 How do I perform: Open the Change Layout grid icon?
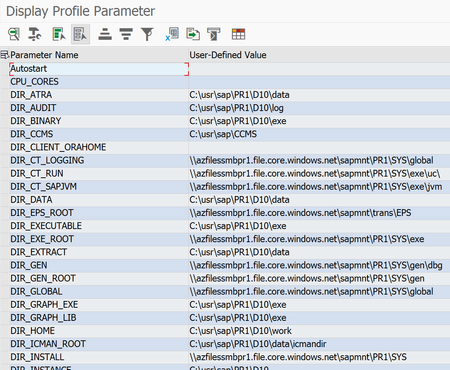(x=238, y=34)
